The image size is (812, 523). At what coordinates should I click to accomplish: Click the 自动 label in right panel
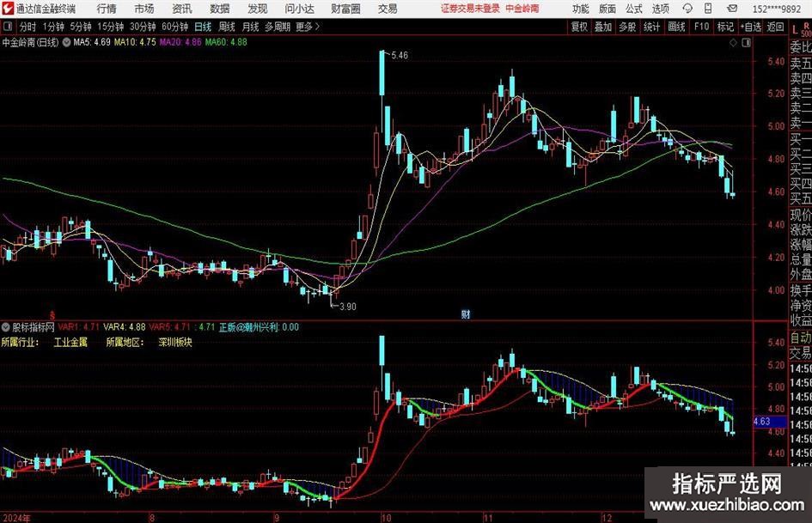[x=801, y=338]
